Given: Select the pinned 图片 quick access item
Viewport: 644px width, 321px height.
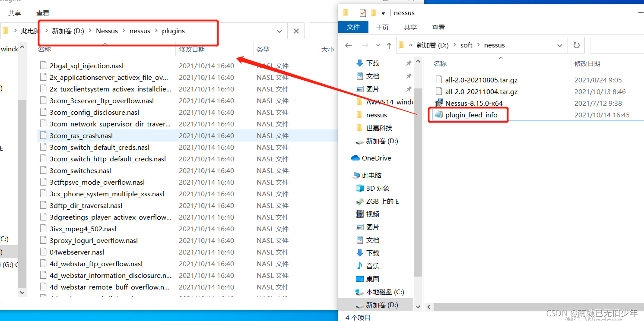Looking at the screenshot, I should 372,89.
